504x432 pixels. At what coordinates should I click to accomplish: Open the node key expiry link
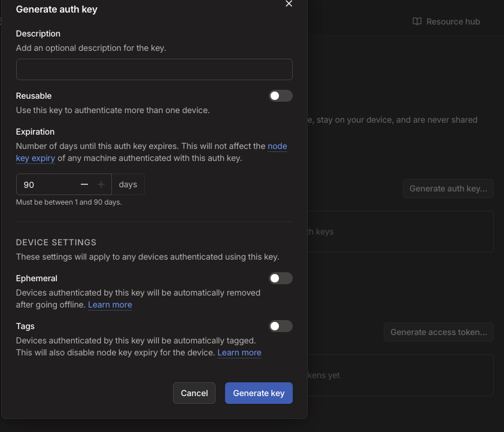(277, 146)
